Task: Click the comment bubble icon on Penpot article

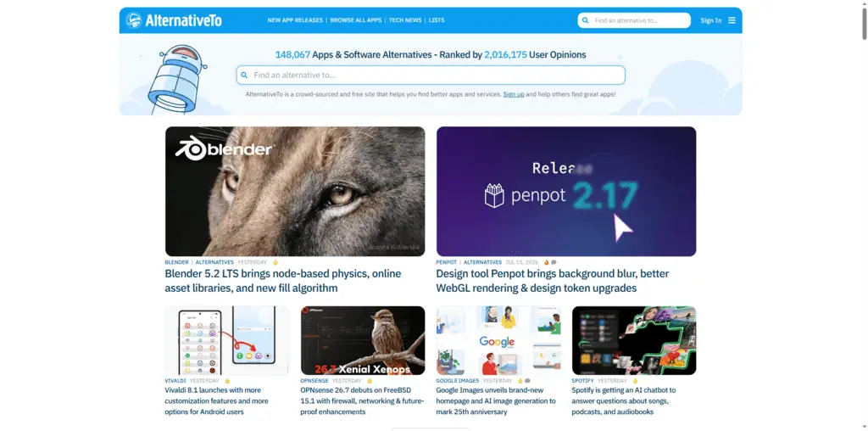Action: click(554, 263)
